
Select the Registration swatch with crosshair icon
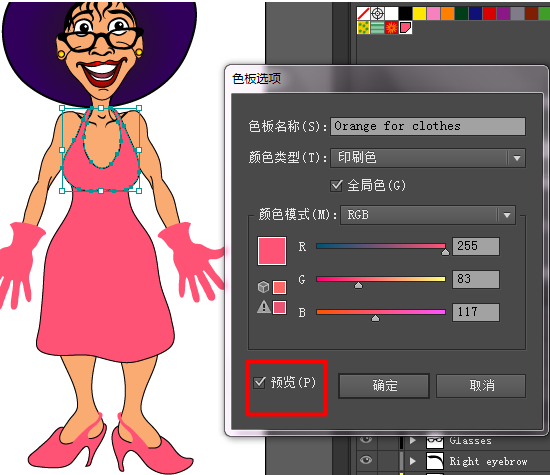click(x=377, y=14)
